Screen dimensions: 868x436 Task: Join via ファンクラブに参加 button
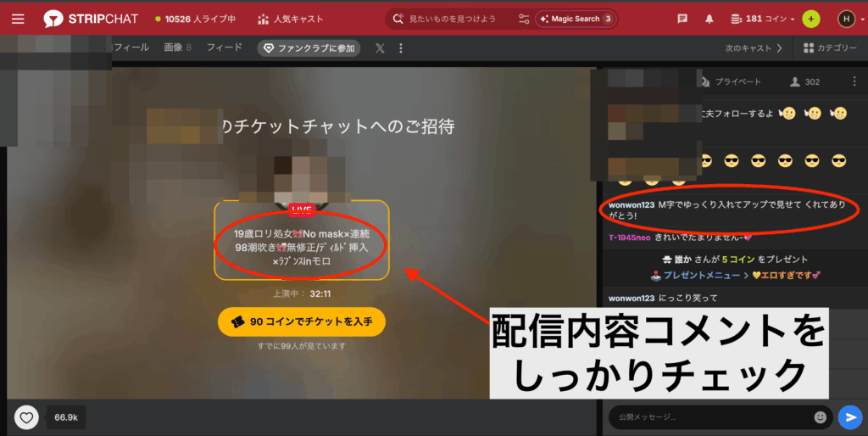tap(309, 48)
